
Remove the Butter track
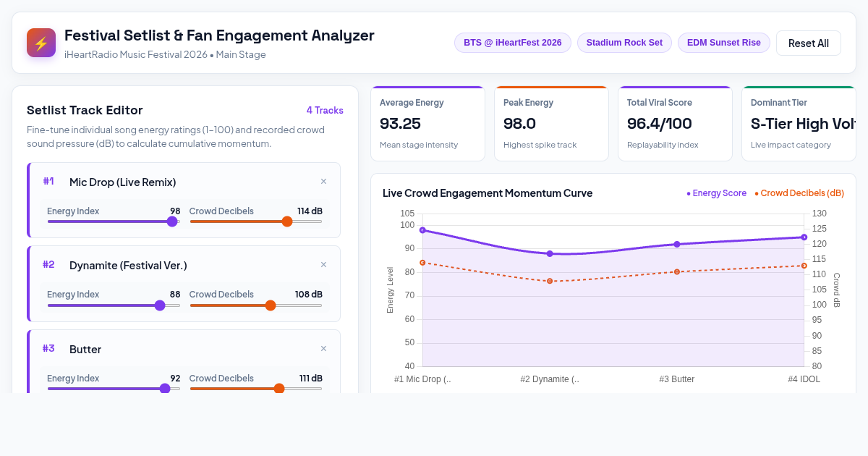[323, 349]
